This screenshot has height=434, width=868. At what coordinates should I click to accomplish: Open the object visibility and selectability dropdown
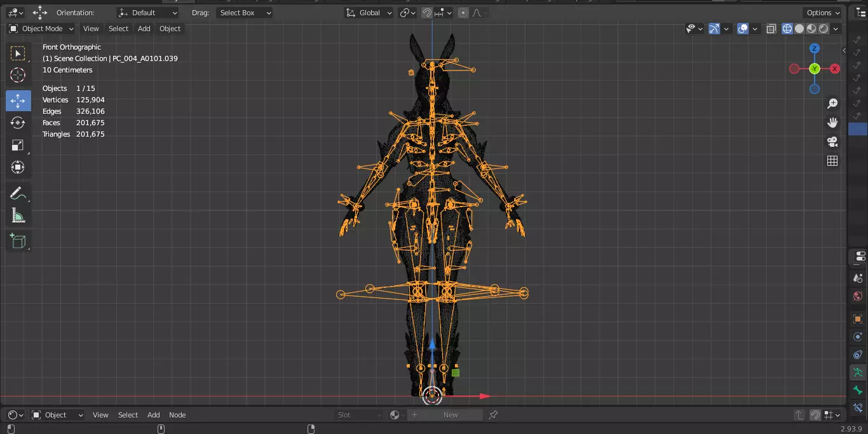[x=695, y=29]
